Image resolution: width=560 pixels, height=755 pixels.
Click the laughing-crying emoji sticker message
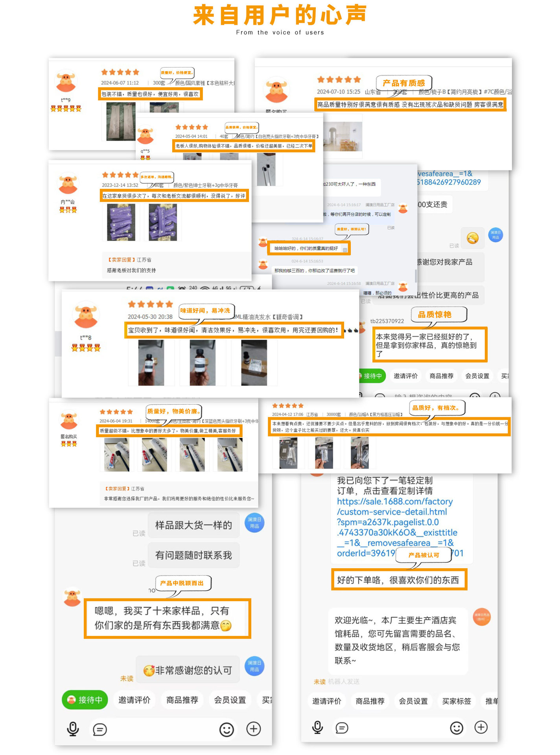point(472,238)
